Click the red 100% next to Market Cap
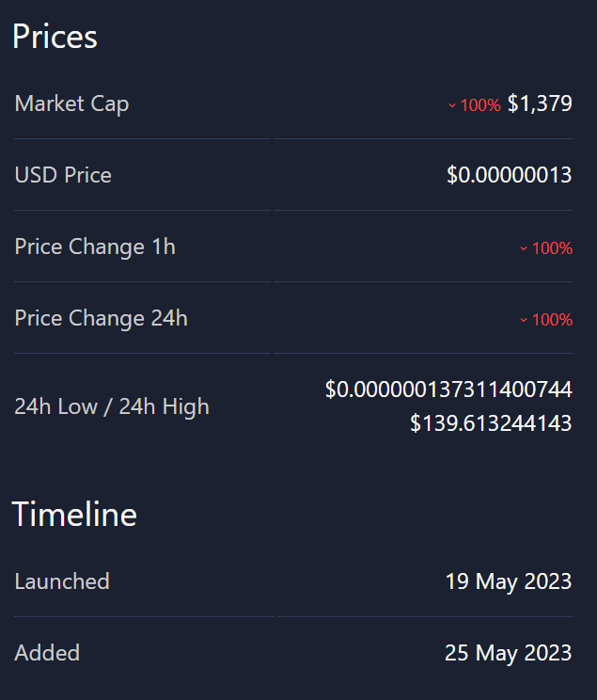 click(x=480, y=105)
